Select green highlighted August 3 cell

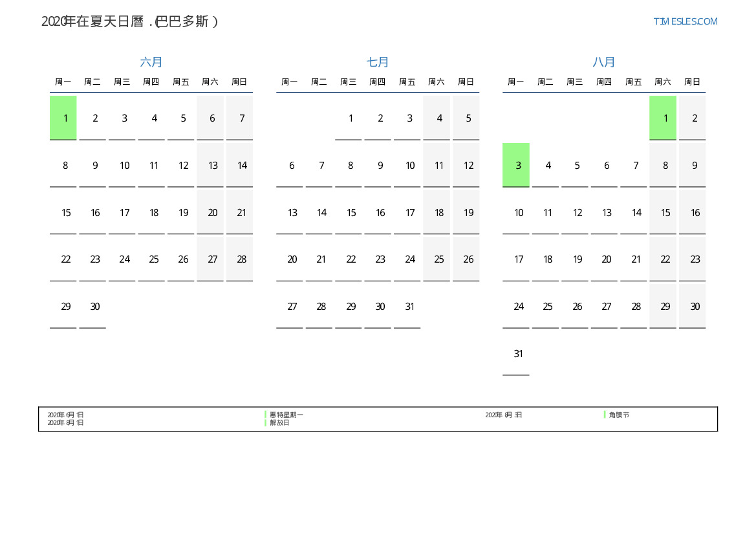(516, 165)
